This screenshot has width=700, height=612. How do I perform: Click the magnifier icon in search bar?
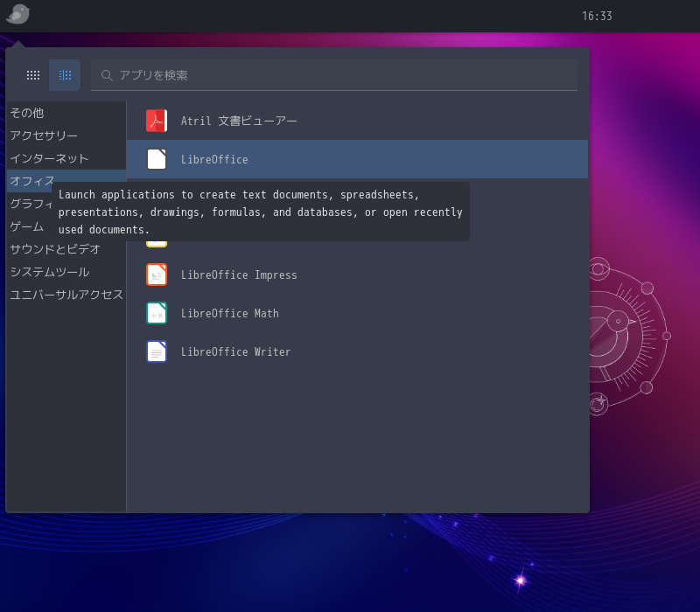coord(107,75)
